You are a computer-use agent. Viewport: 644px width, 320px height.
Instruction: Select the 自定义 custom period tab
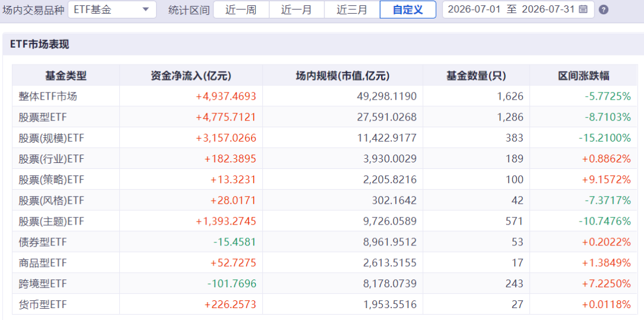pos(408,10)
